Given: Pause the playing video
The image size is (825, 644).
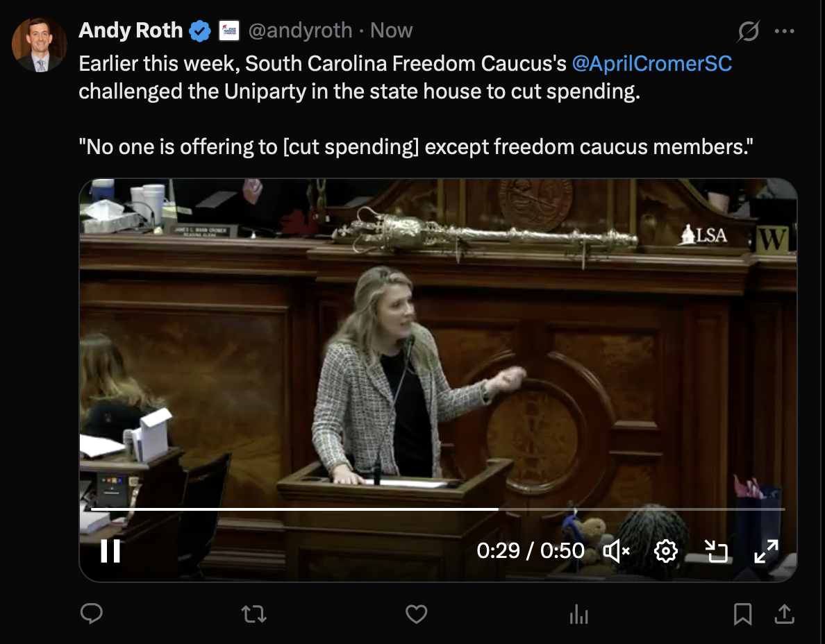Looking at the screenshot, I should pos(110,551).
